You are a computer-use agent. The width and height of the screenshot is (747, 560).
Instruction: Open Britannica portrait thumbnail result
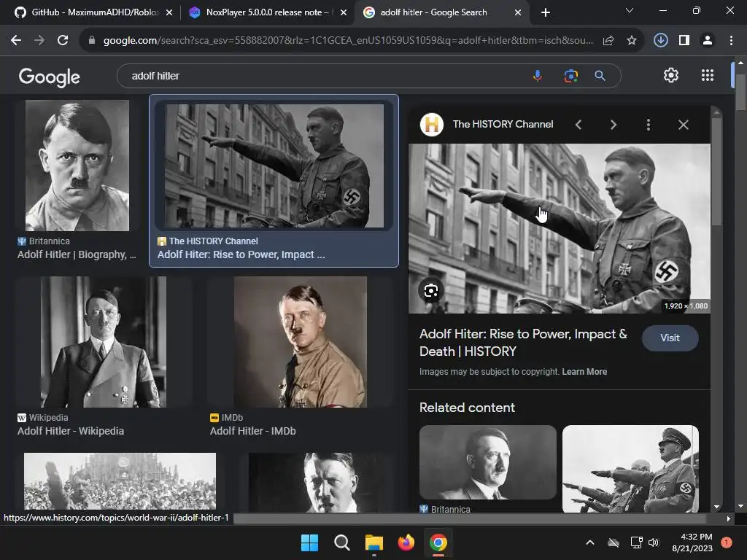click(x=77, y=166)
